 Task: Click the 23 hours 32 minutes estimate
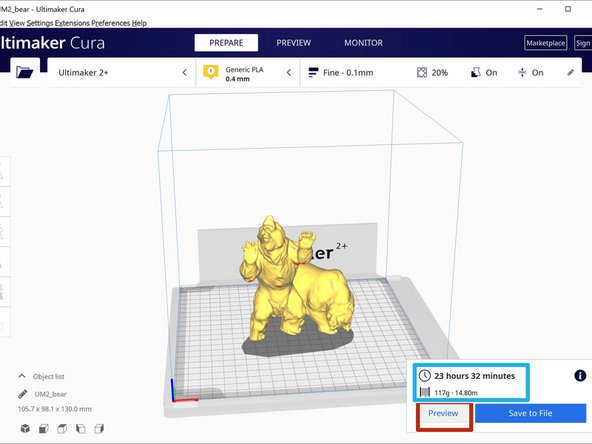click(474, 376)
